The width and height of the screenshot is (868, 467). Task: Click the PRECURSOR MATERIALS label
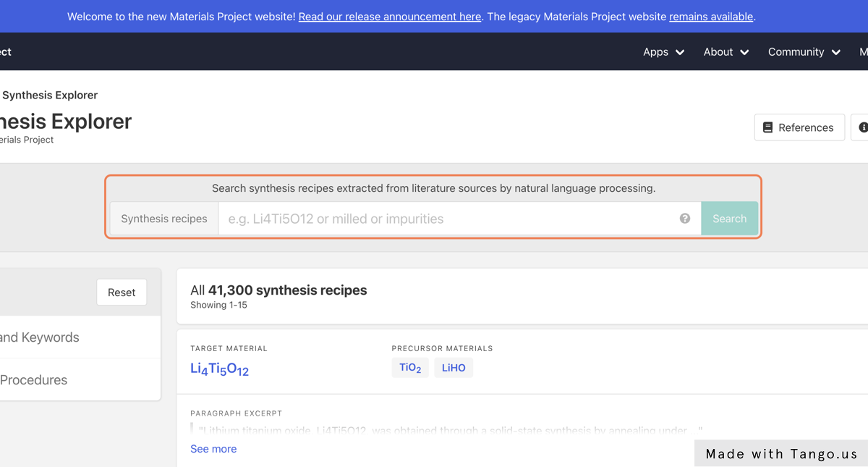(442, 348)
